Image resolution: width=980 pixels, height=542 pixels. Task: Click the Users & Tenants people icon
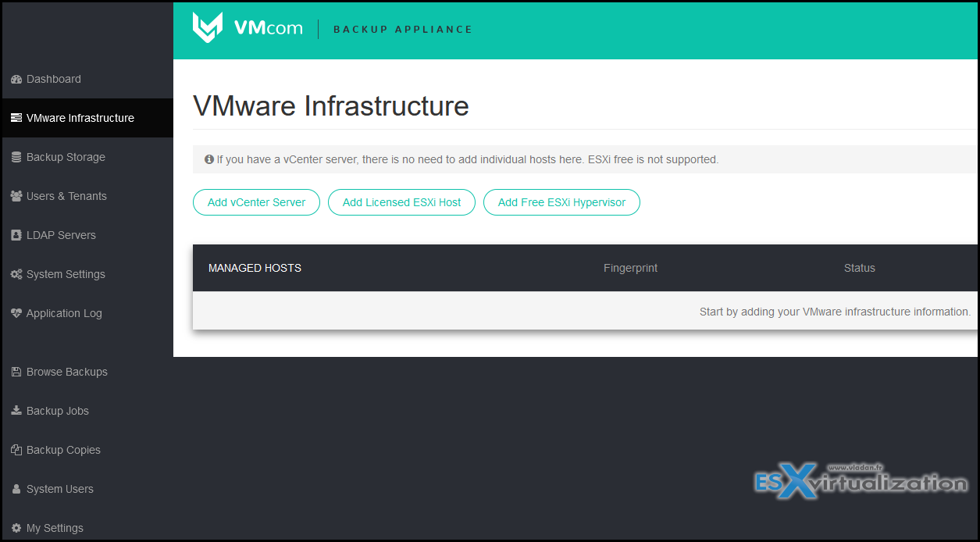(16, 197)
